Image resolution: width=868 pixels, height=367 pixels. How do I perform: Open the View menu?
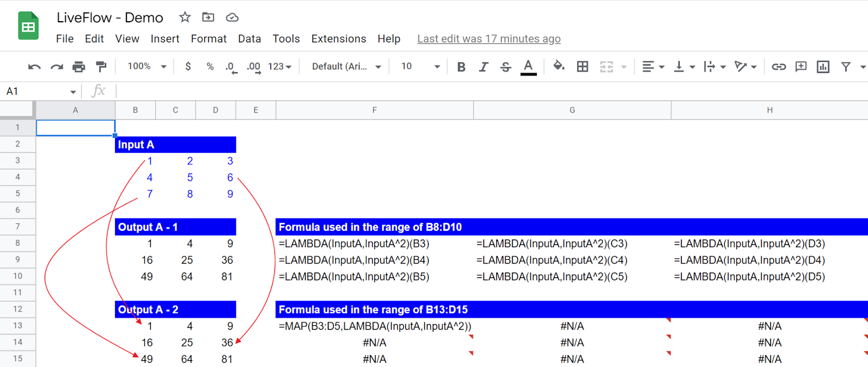point(127,38)
